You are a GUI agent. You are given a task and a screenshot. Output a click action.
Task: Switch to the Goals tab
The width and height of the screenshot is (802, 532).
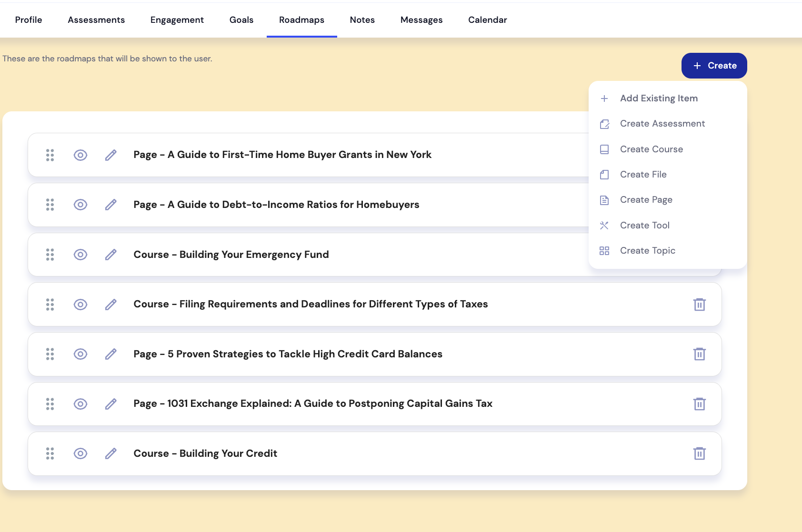point(241,20)
